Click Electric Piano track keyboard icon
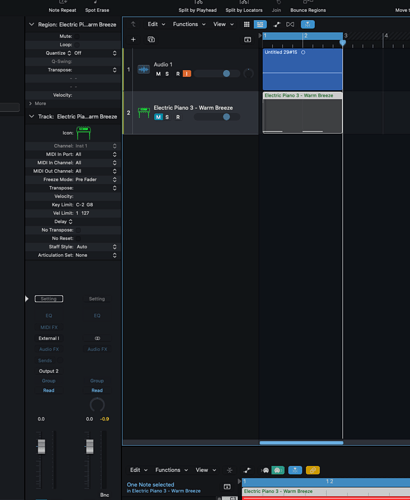The image size is (410, 500). click(144, 112)
